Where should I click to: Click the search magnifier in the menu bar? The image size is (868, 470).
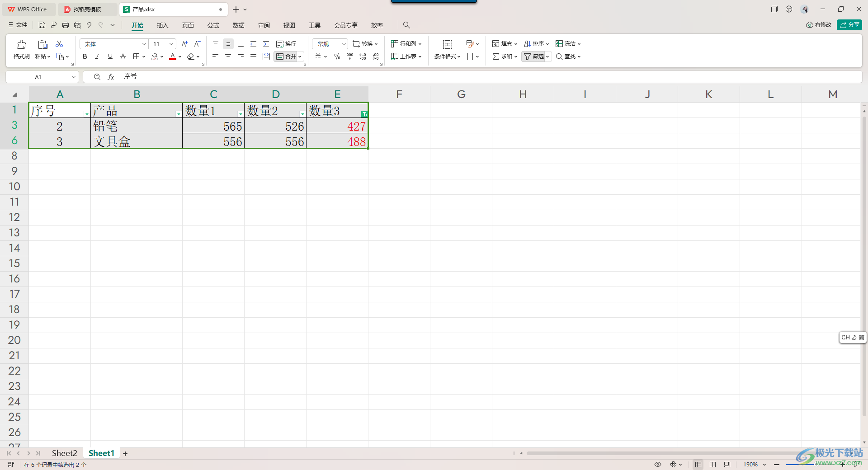(x=406, y=25)
